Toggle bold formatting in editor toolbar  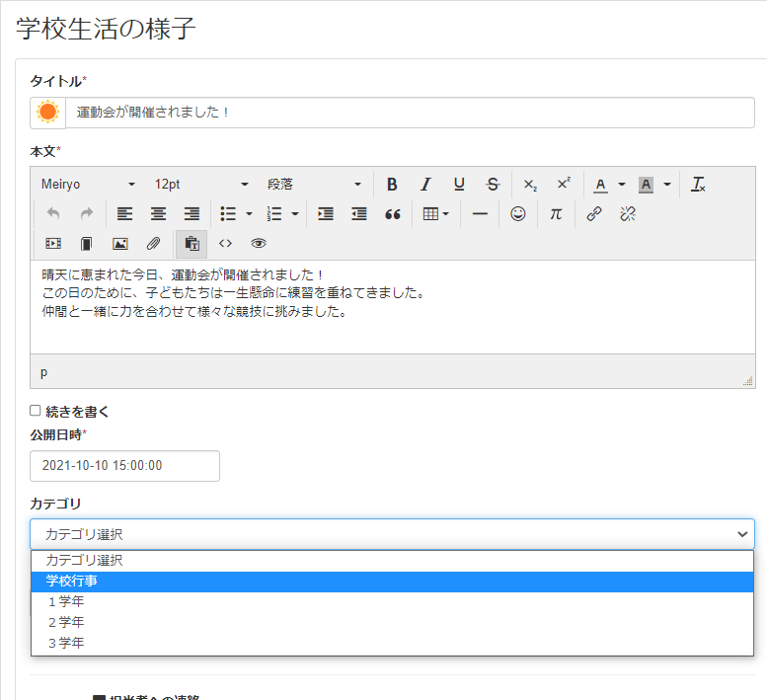392,185
